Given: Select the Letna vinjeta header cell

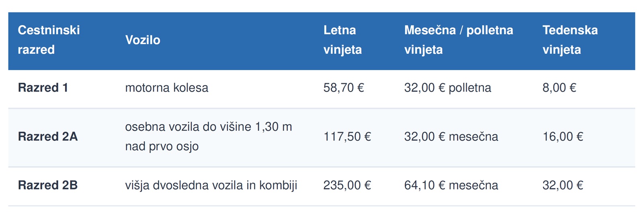Looking at the screenshot, I should pyautogui.click(x=343, y=40).
